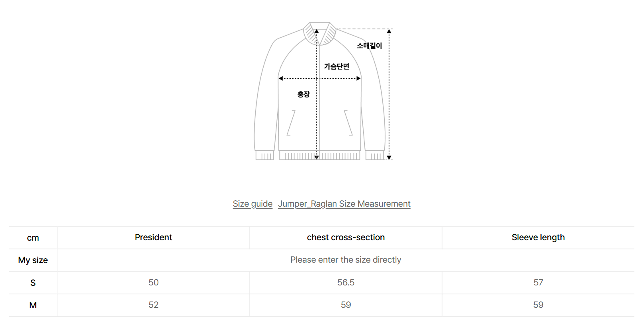Click the cm unit header cell
The height and width of the screenshot is (323, 644).
33,238
